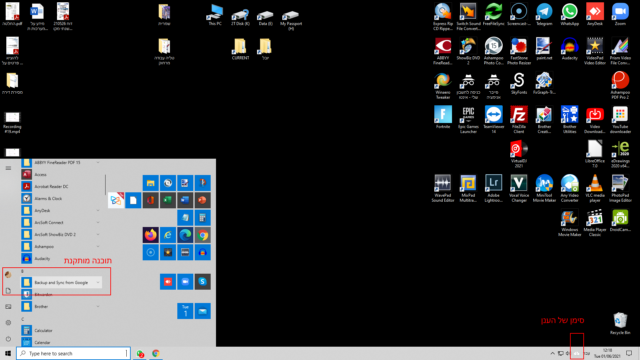Open the Internet Explorer Start tile
Image resolution: width=640 pixels, height=360 pixels.
coord(168,235)
